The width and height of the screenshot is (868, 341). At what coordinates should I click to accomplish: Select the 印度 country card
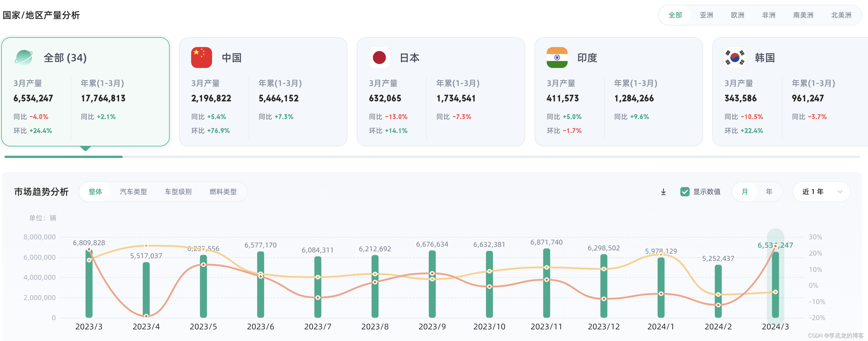[619, 92]
